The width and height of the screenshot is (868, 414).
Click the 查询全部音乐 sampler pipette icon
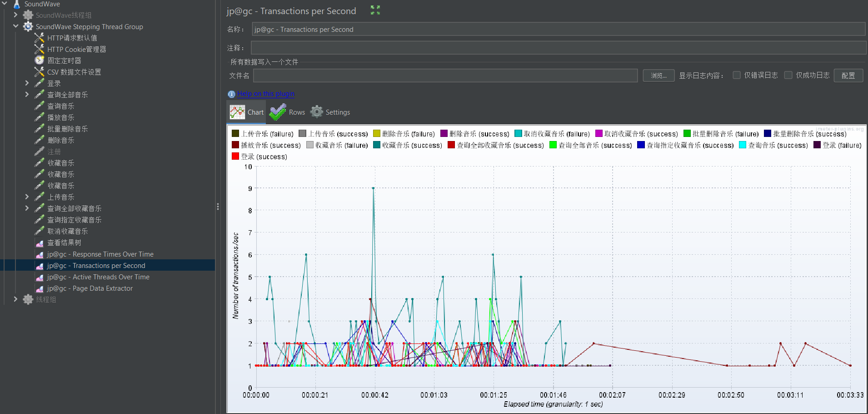pyautogui.click(x=40, y=95)
